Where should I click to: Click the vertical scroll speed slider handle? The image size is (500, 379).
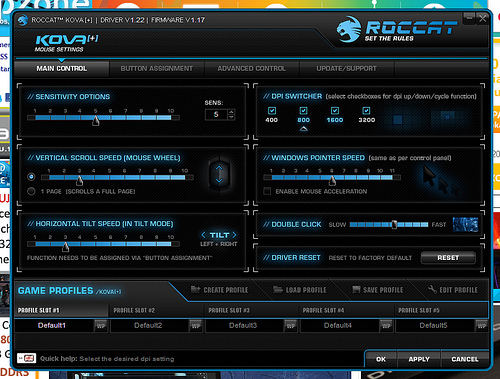(x=79, y=180)
